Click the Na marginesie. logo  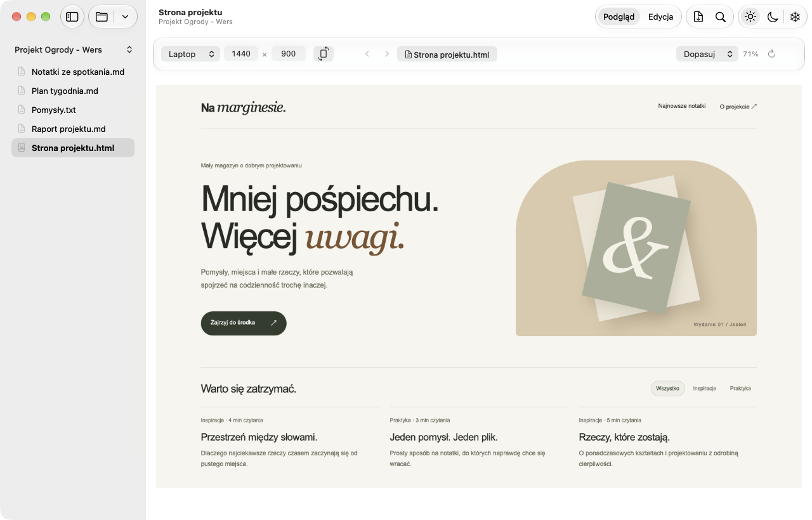click(244, 108)
